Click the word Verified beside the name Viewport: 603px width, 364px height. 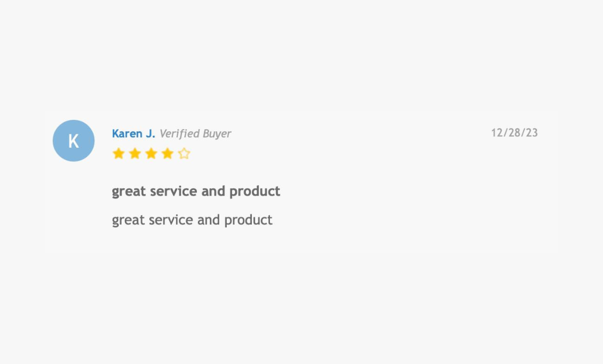pyautogui.click(x=179, y=134)
